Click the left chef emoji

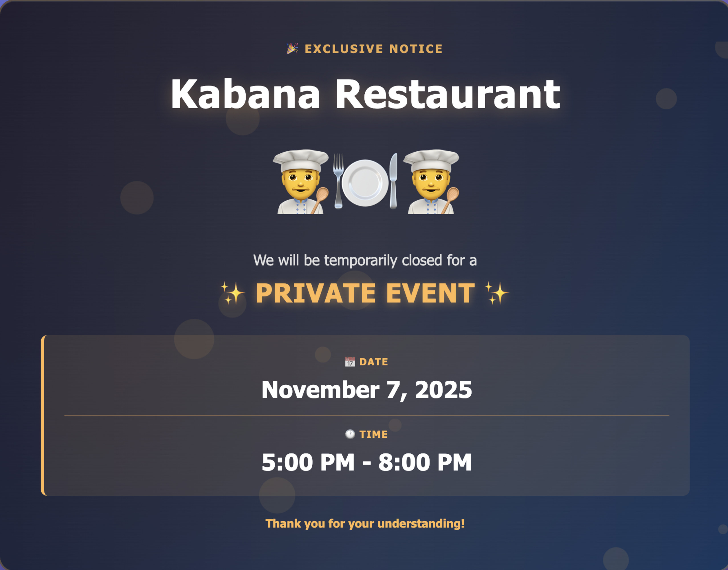point(301,182)
